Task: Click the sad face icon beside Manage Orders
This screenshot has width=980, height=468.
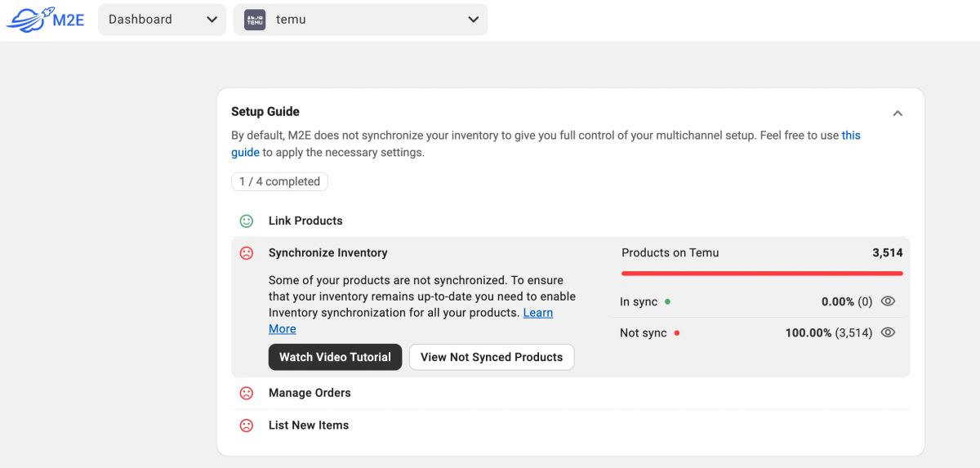Action: 246,393
